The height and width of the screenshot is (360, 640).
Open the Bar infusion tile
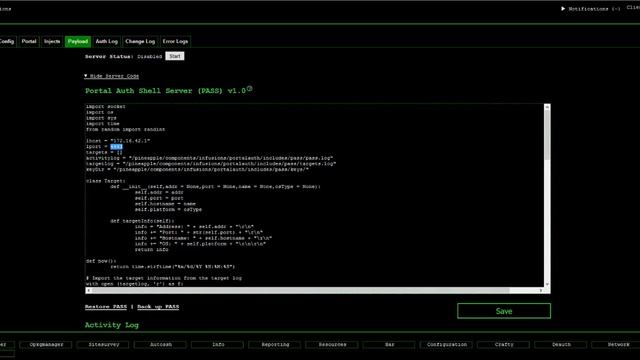click(x=390, y=344)
